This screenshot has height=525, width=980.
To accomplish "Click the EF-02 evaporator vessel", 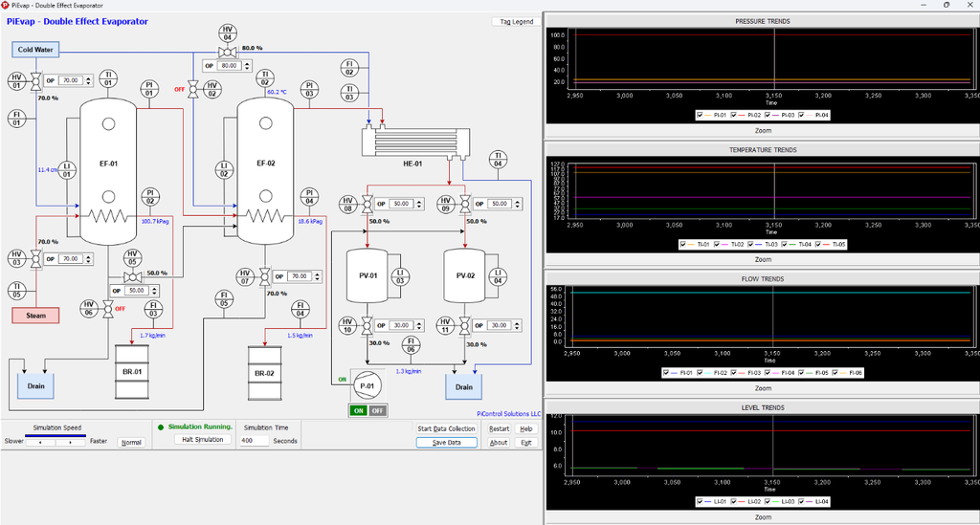I will (x=266, y=170).
